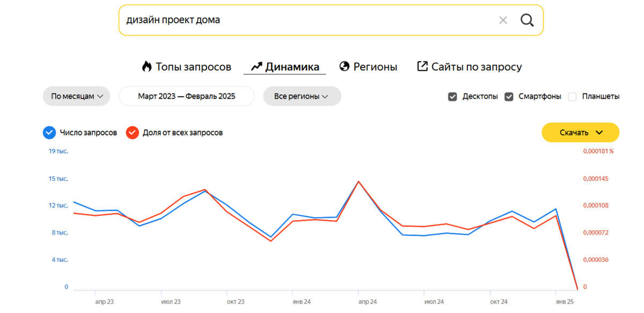Open the Март 2023 — Февраль 2025 date range

point(186,97)
